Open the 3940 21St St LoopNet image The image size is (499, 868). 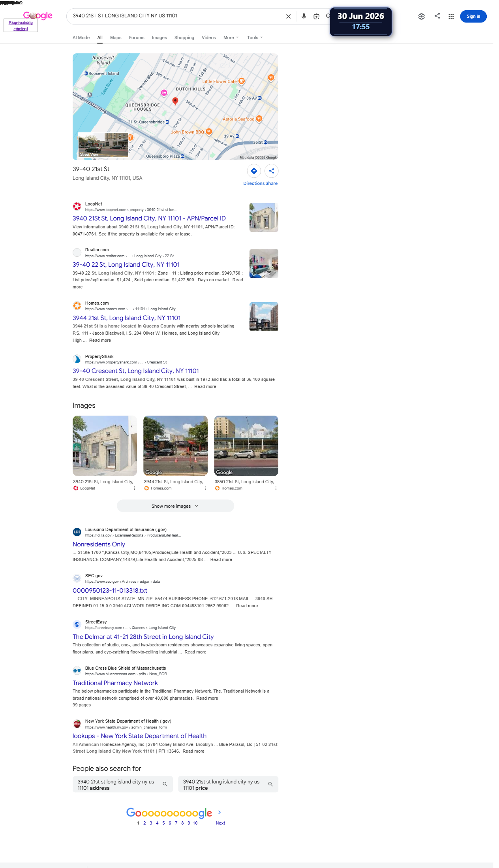tap(105, 446)
